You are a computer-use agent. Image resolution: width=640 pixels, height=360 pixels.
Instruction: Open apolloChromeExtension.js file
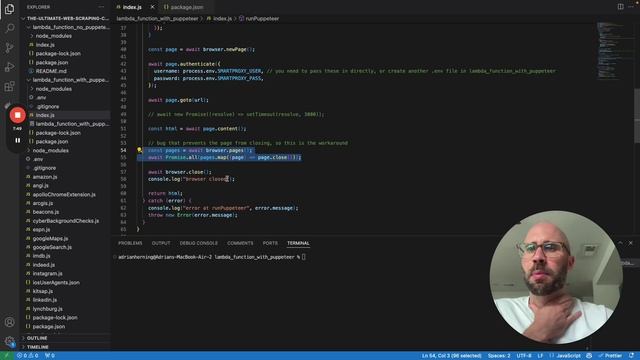(x=65, y=194)
